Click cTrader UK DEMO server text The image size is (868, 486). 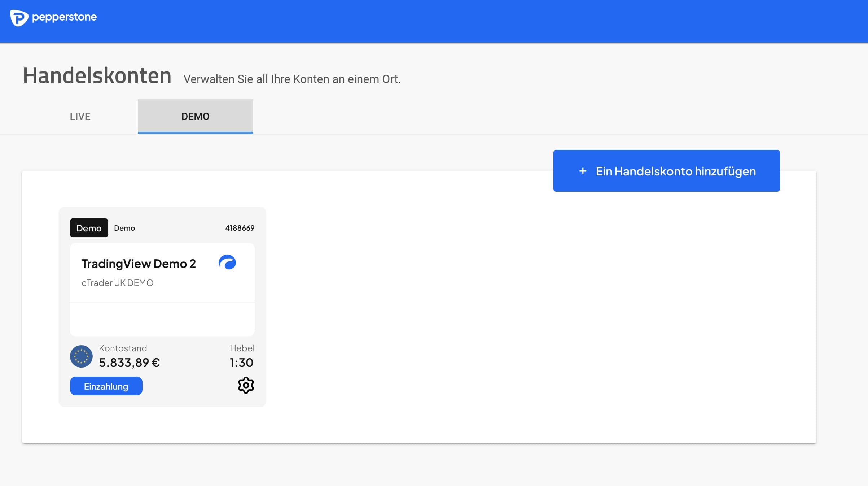tap(118, 283)
